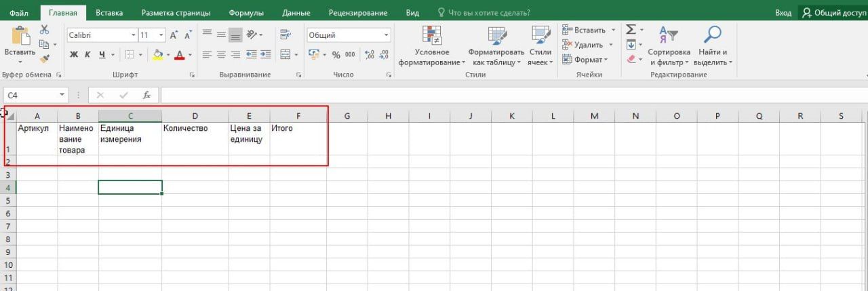Apply the 000 thousands separator format
This screenshot has height=291, width=868.
point(350,55)
